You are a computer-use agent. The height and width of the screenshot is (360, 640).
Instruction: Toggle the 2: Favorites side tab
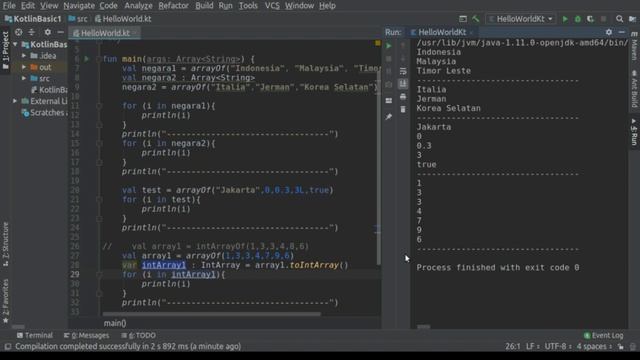[5, 301]
